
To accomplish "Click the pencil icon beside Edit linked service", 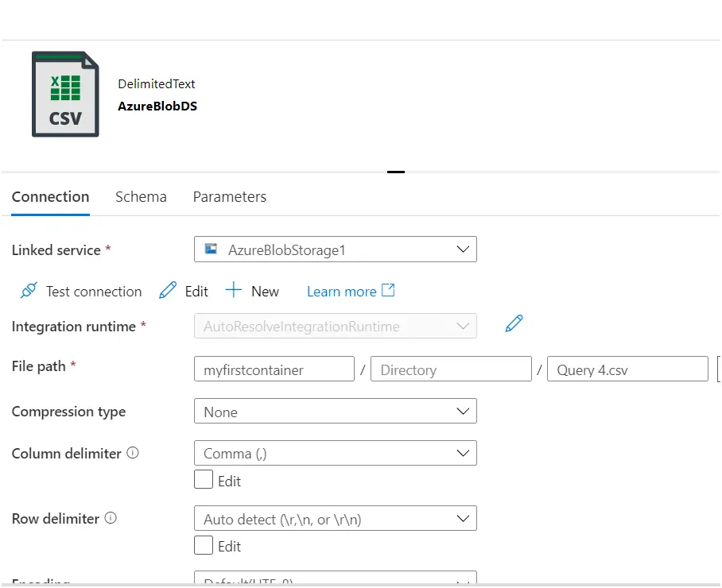I will [x=168, y=291].
